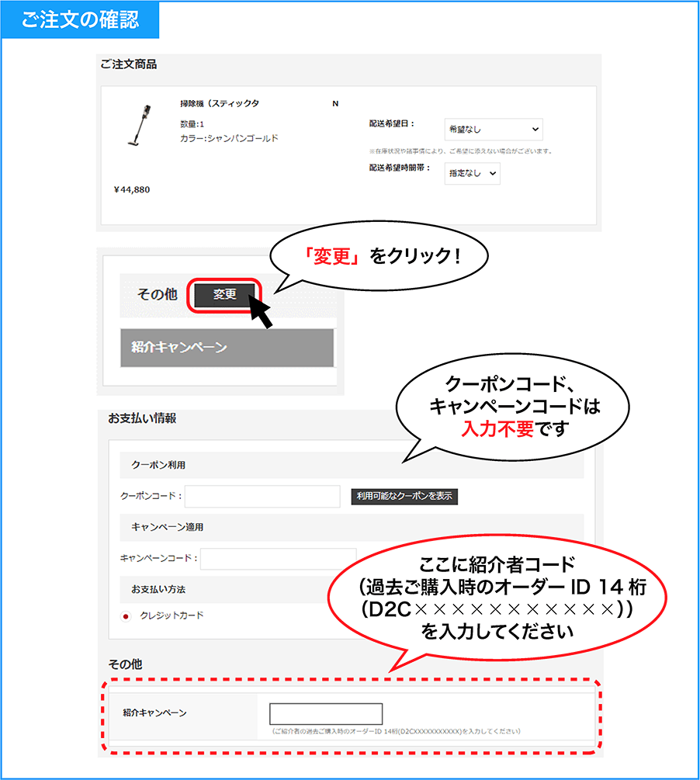Focus the キャンペーンコード input field
The image size is (700, 780).
point(278,558)
